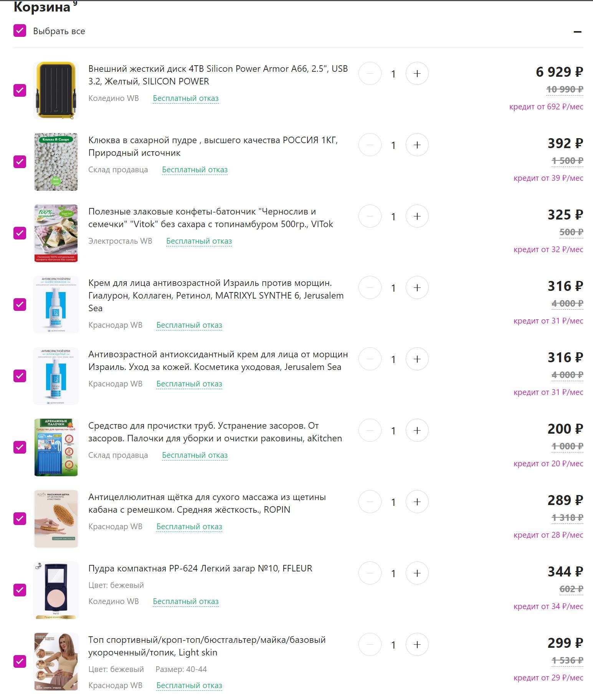The image size is (593, 700).
Task: Reduce quantity of ROPIN massage brush
Action: pyautogui.click(x=370, y=502)
